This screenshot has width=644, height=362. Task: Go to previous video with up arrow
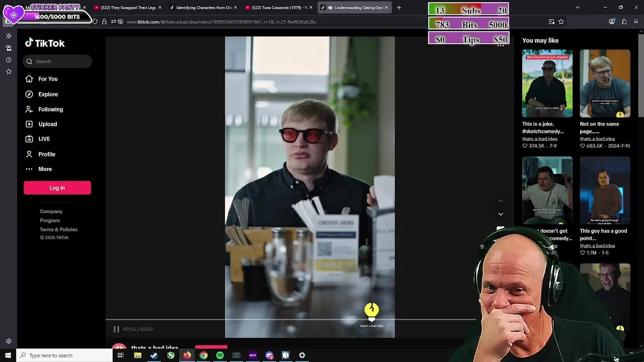click(501, 201)
